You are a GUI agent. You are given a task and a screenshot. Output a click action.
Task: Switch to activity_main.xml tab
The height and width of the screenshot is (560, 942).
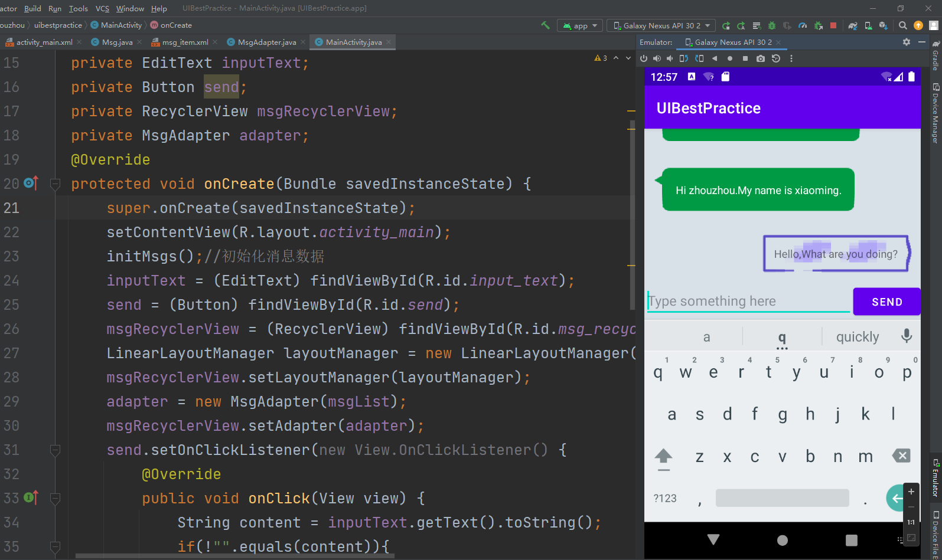(44, 42)
